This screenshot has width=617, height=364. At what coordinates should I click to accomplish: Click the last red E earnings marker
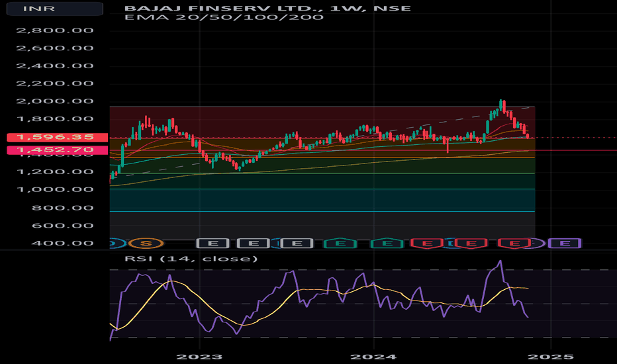pos(514,244)
